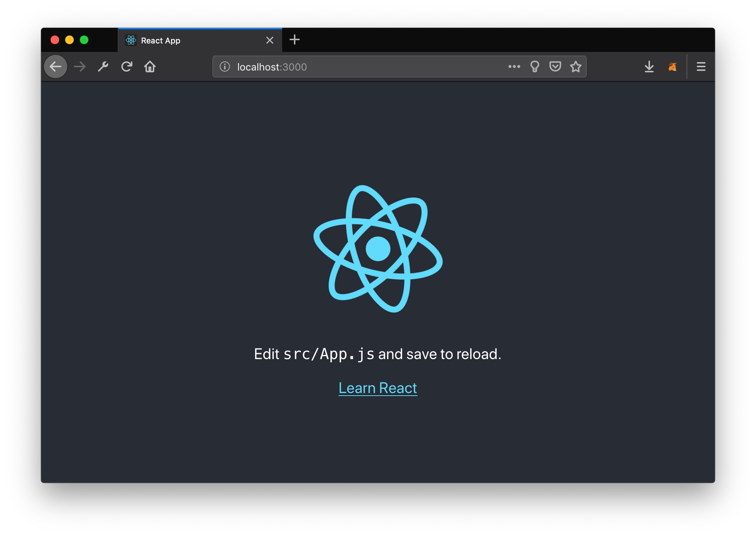Follow the Learn React link
This screenshot has width=756, height=537.
tap(378, 388)
